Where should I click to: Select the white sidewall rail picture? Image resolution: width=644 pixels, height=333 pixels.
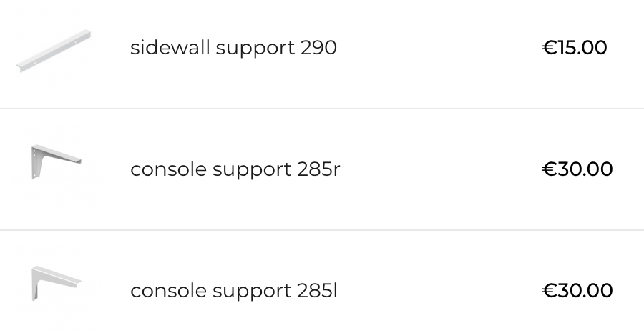[x=54, y=51]
